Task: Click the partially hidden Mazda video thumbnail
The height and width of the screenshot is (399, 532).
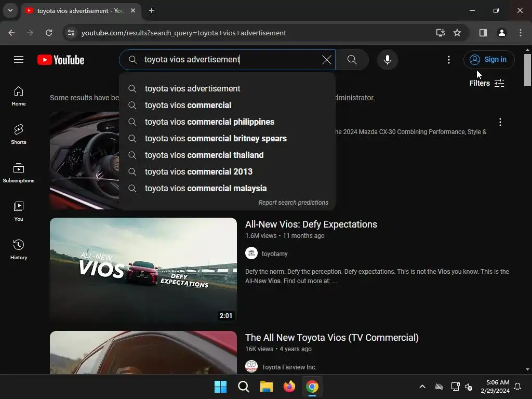Action: point(85,160)
